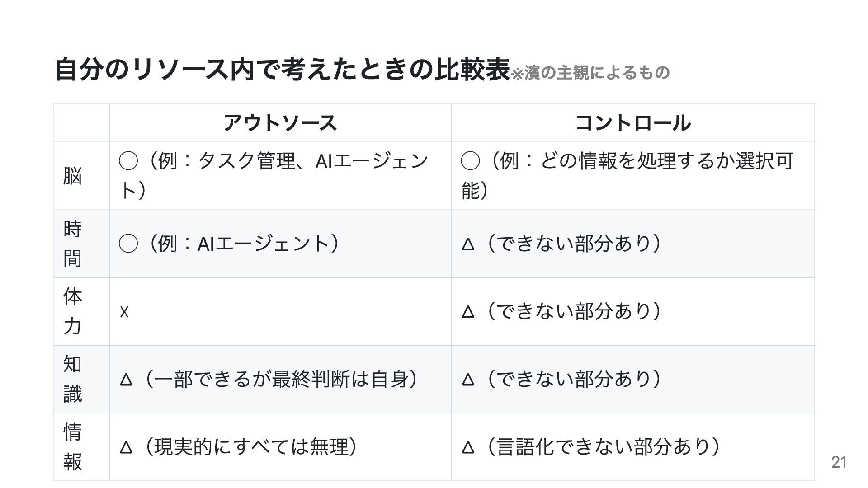Click the 知識 row label
The width and height of the screenshot is (868, 488).
click(72, 379)
